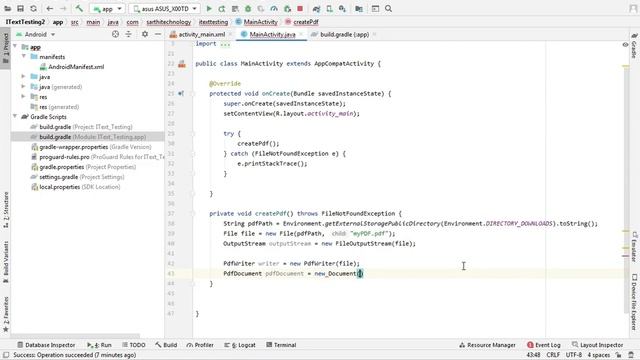Open the Logcat tool window
The height and width of the screenshot is (360, 640).
240,345
